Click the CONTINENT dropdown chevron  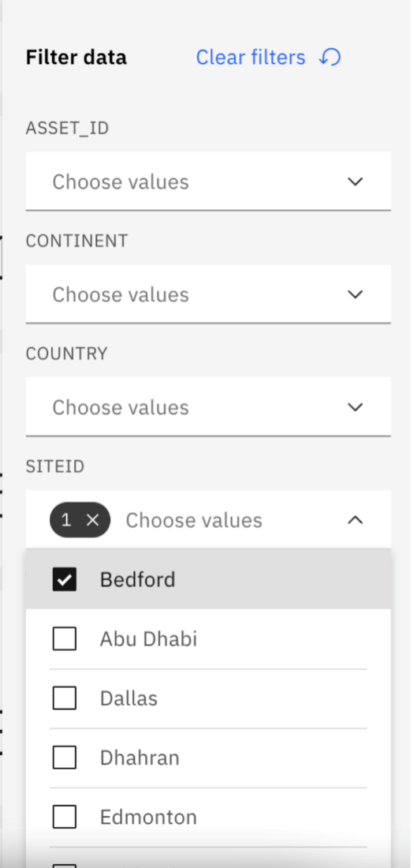(x=355, y=294)
